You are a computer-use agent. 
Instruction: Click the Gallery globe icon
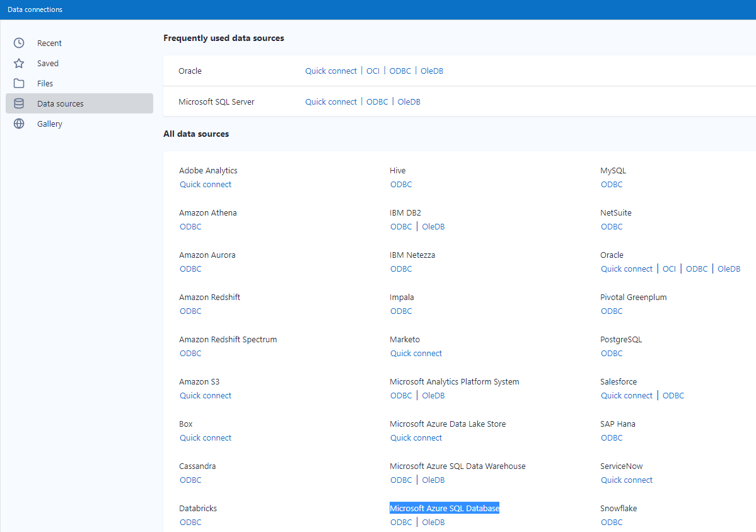[x=18, y=124]
